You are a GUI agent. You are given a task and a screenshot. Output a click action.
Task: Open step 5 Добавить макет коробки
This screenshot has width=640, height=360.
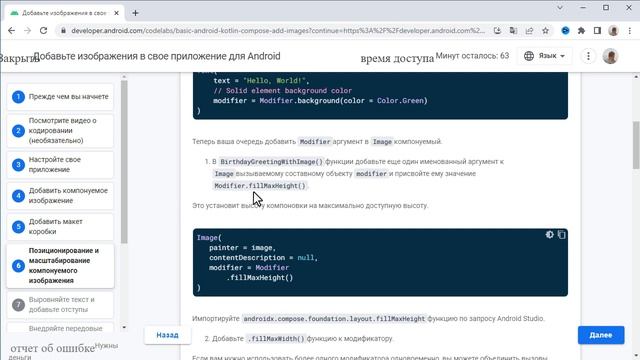click(x=60, y=227)
